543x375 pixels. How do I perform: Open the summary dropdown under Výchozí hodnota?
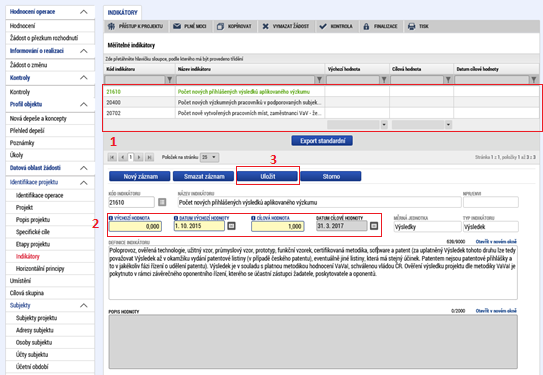pyautogui.click(x=384, y=125)
